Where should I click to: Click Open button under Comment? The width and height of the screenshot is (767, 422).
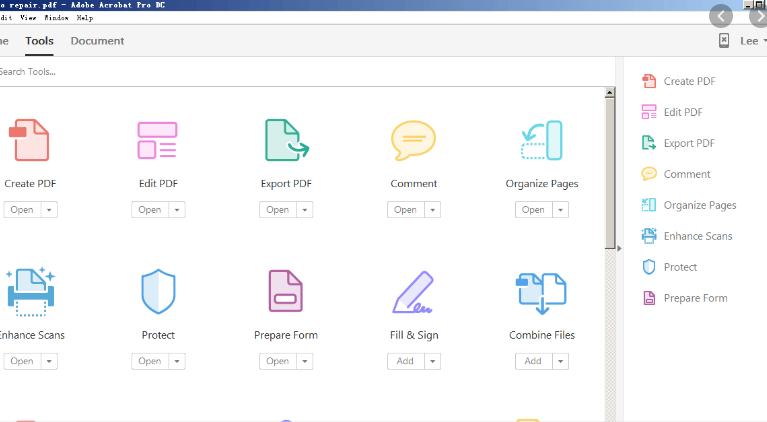[x=406, y=210]
